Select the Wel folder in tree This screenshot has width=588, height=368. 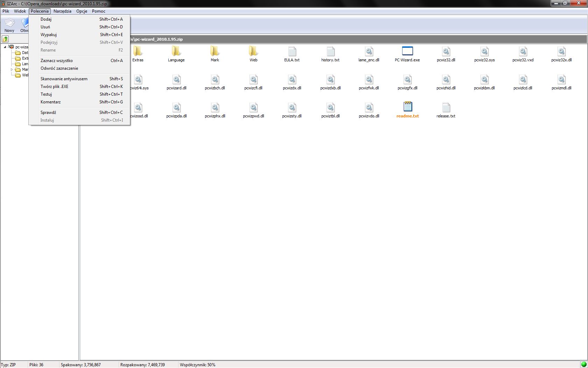pos(22,75)
